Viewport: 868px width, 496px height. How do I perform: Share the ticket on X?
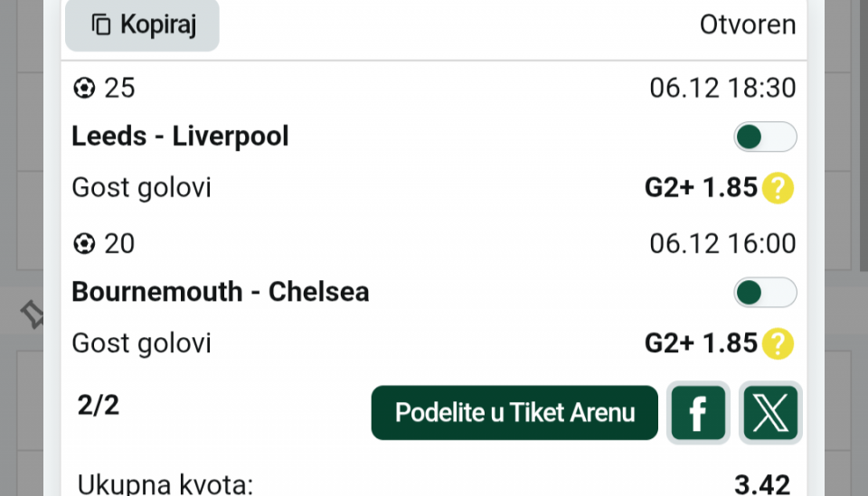tap(770, 413)
